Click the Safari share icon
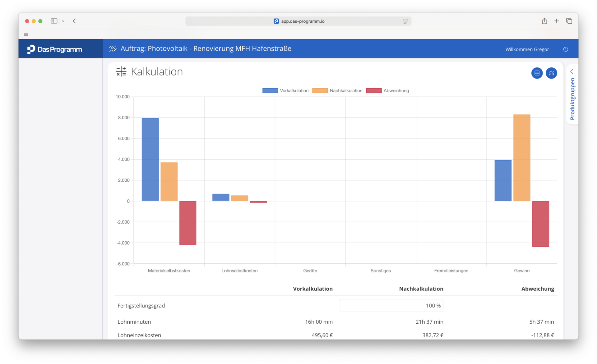The width and height of the screenshot is (597, 364). tap(544, 21)
